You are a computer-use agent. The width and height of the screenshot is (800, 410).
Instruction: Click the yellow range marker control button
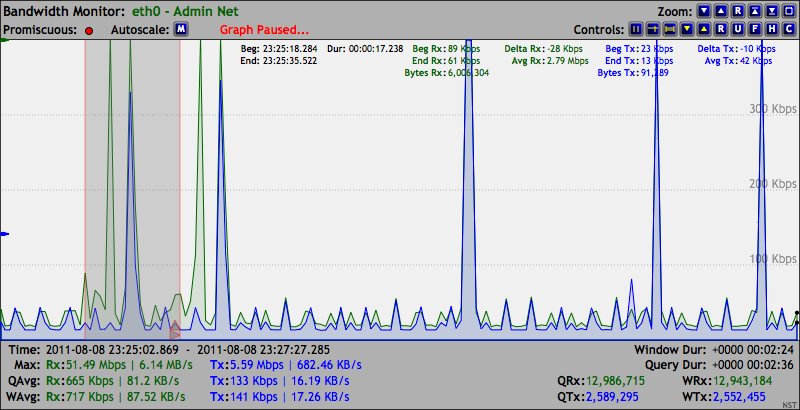[669, 30]
